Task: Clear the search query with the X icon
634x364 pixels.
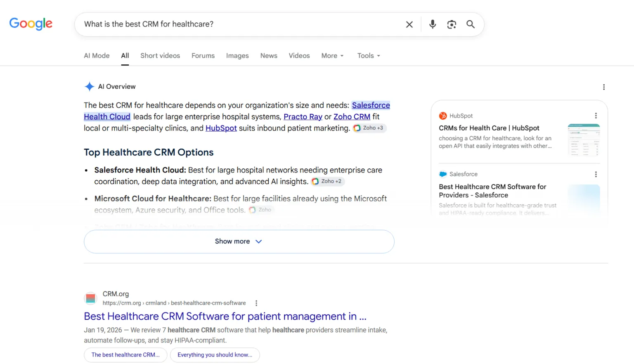Action: click(409, 24)
